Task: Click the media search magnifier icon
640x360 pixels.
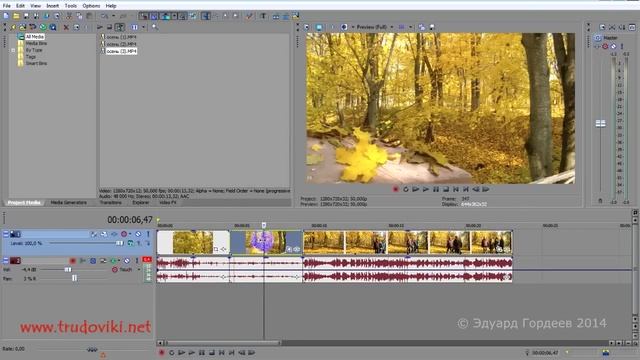Action: (155, 27)
